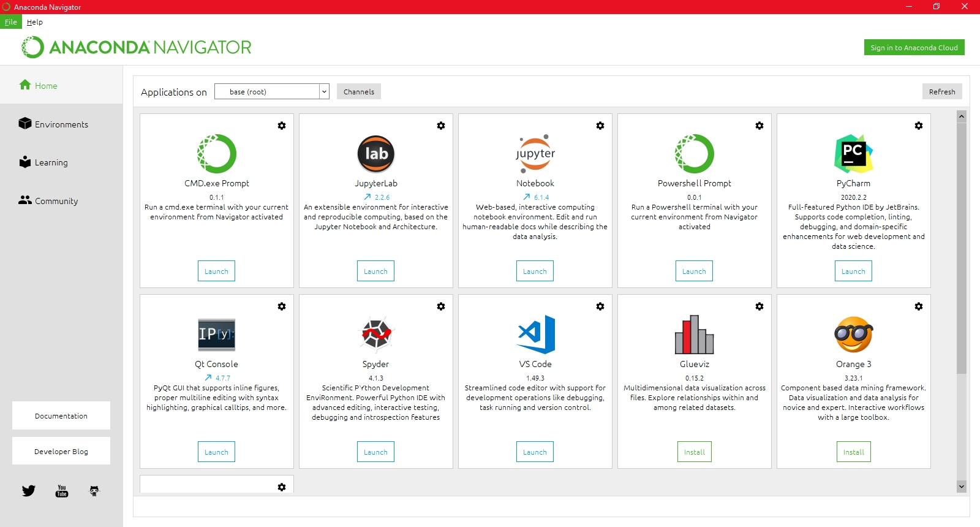Launch Qt Console
980x527 pixels.
tap(216, 452)
